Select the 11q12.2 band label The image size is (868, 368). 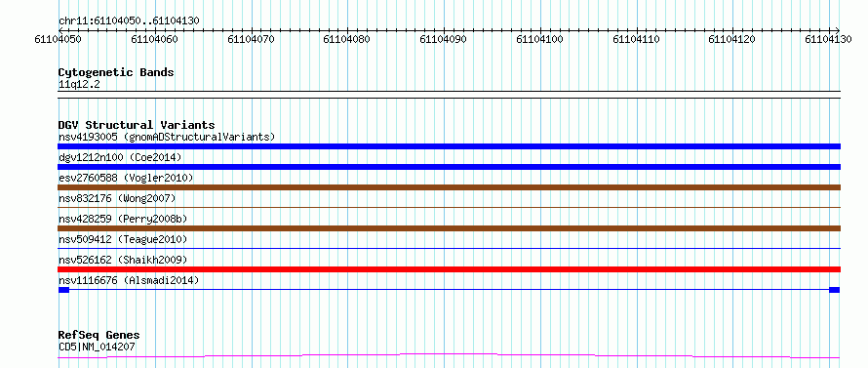coord(79,85)
